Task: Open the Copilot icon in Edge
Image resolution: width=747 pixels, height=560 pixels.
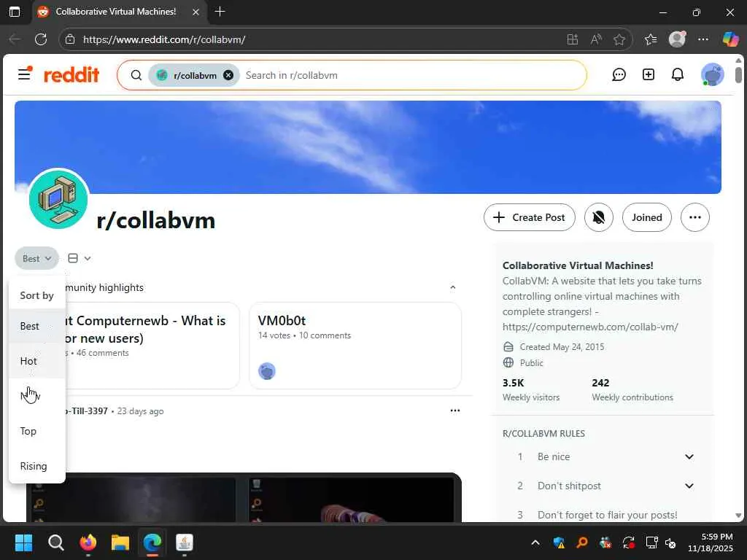Action: click(x=729, y=39)
